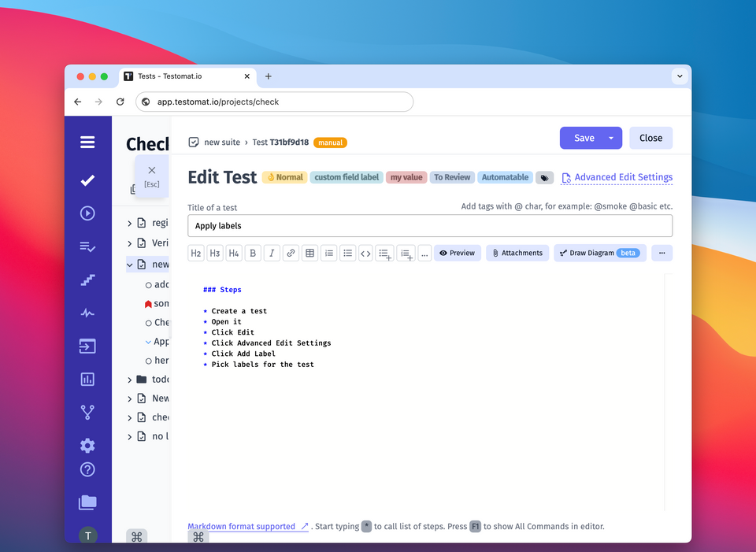Image resolution: width=756 pixels, height=552 pixels.
Task: Insert H3 heading in editor
Action: 214,253
